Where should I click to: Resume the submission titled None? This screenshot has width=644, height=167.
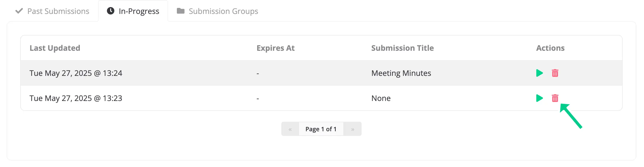click(x=539, y=98)
